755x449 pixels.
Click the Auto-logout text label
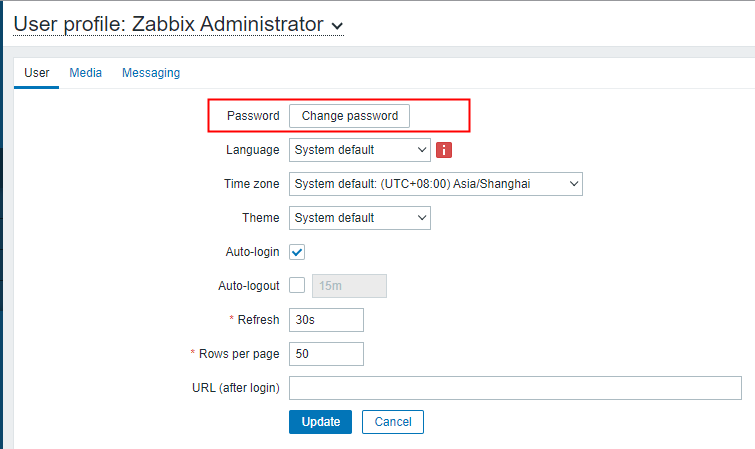tap(249, 286)
